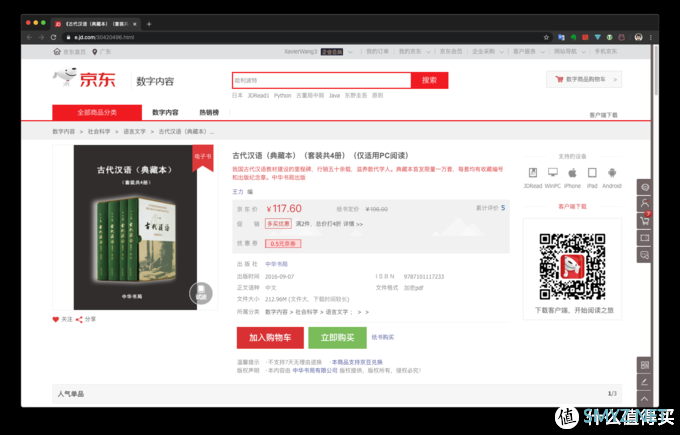Open sidebar message chat icon
The height and width of the screenshot is (435, 680).
coord(644,255)
